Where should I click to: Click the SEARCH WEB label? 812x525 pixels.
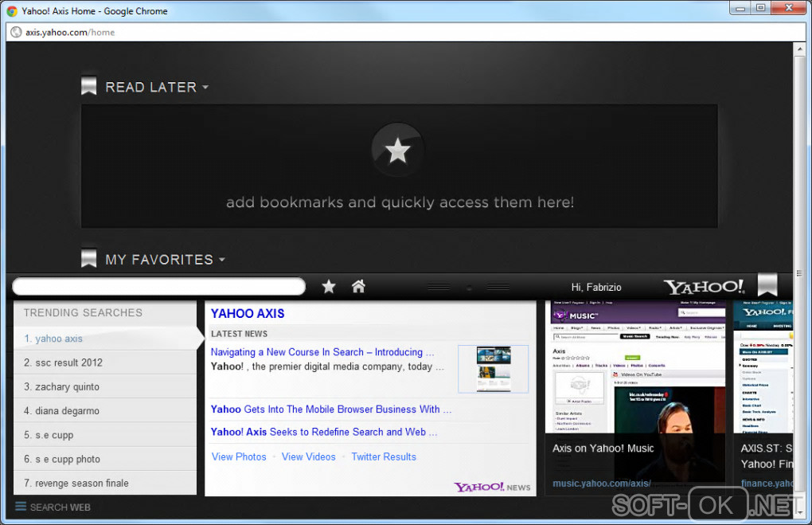pyautogui.click(x=60, y=507)
